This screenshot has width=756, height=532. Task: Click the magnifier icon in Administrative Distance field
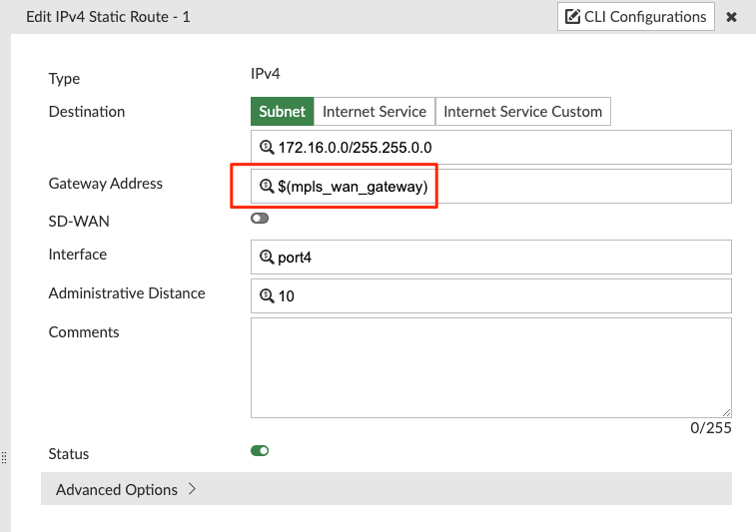click(267, 296)
